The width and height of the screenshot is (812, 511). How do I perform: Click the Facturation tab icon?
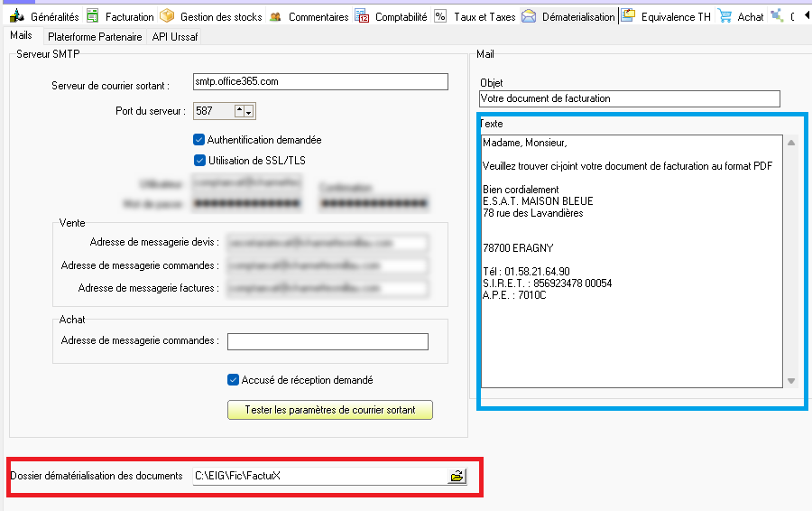pyautogui.click(x=93, y=16)
